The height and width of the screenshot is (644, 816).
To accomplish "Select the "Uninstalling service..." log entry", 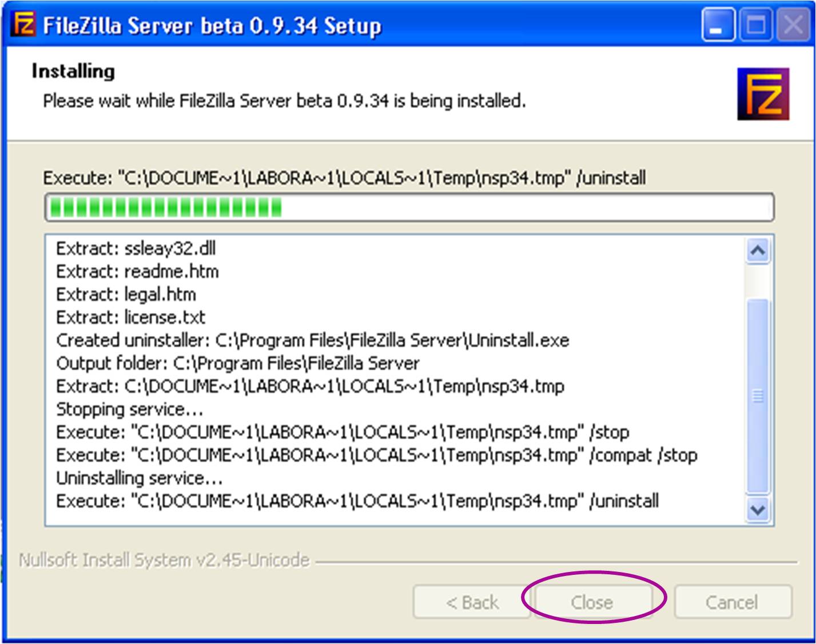I will pos(139,478).
